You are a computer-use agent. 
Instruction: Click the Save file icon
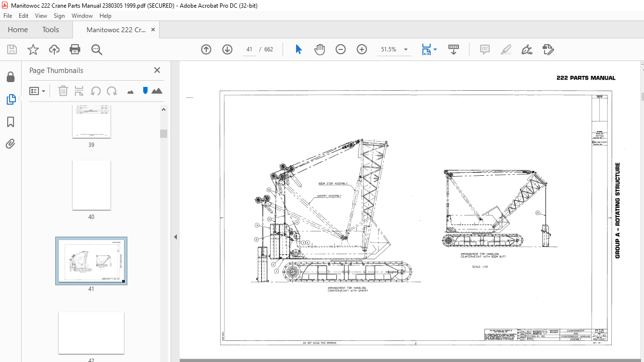pyautogui.click(x=12, y=49)
